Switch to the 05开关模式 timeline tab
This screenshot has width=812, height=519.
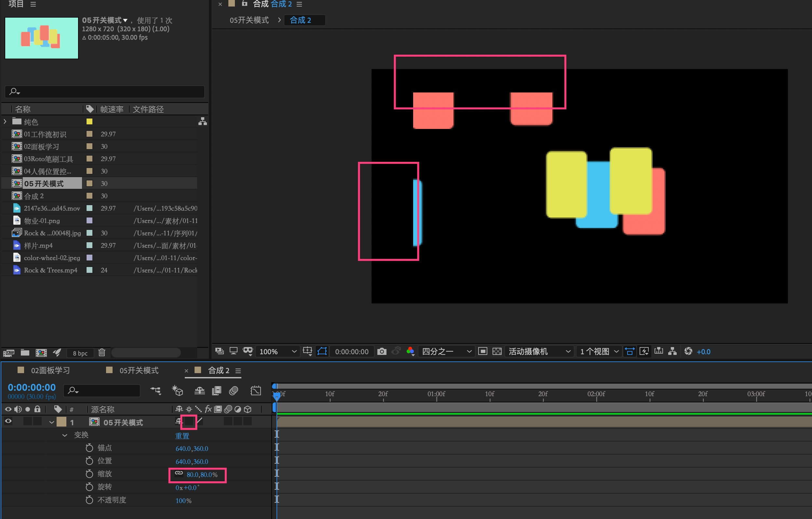pos(139,370)
